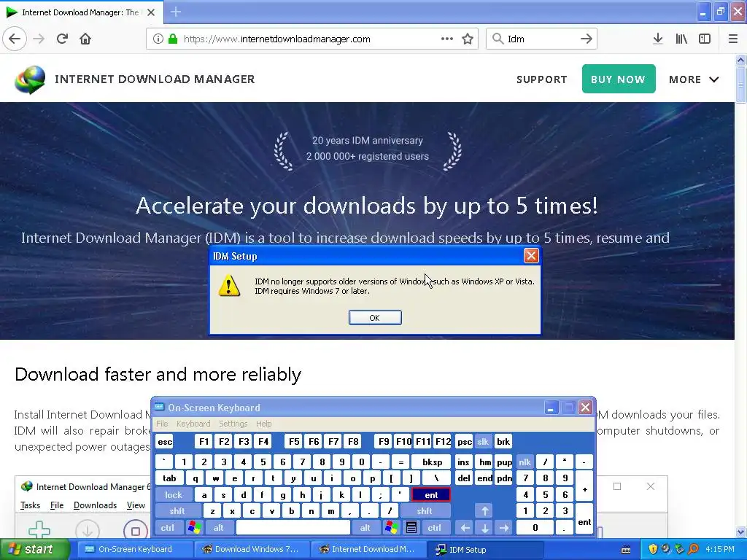Open Help menu in On-Screen Keyboard
The width and height of the screenshot is (747, 560).
[x=263, y=424]
